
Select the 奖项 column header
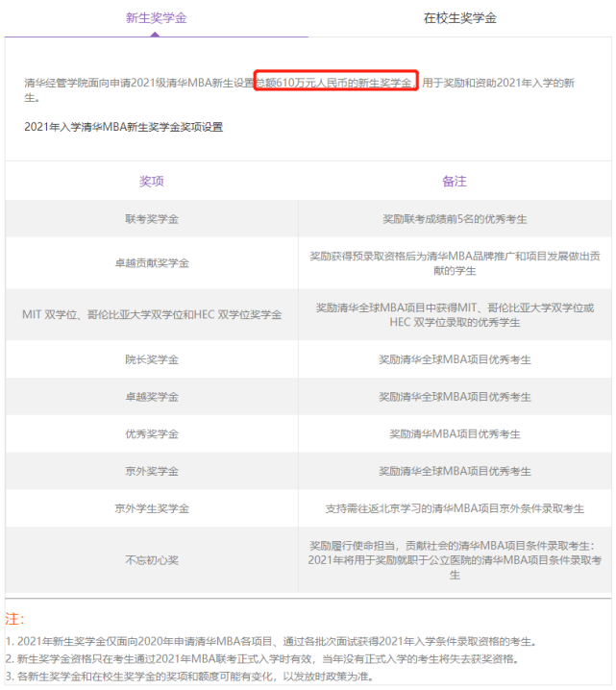[152, 182]
